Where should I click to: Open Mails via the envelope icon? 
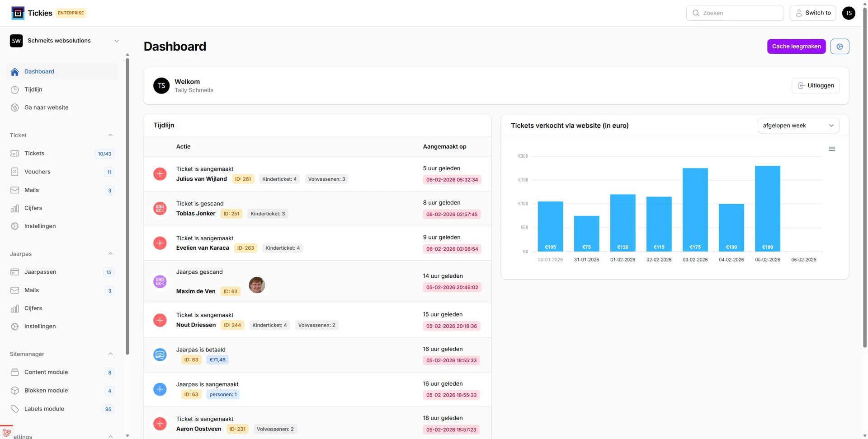(x=15, y=190)
